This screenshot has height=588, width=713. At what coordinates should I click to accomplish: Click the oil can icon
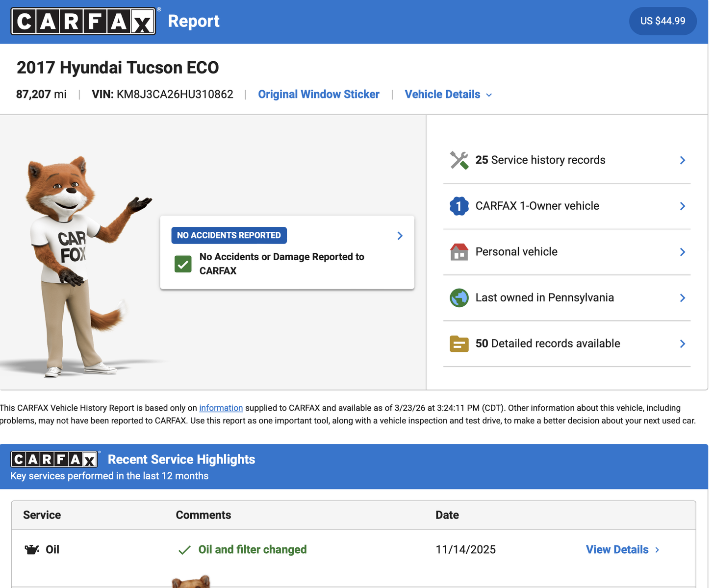click(32, 550)
